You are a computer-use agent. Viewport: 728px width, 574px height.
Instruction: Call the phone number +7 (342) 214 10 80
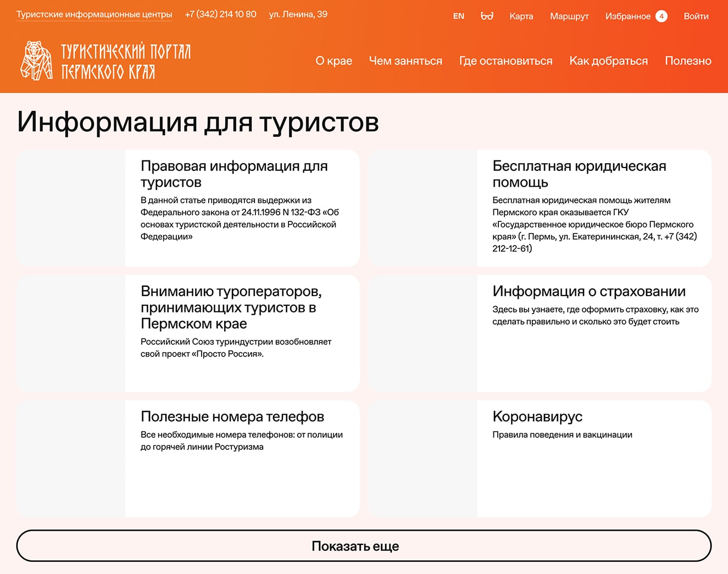click(220, 14)
